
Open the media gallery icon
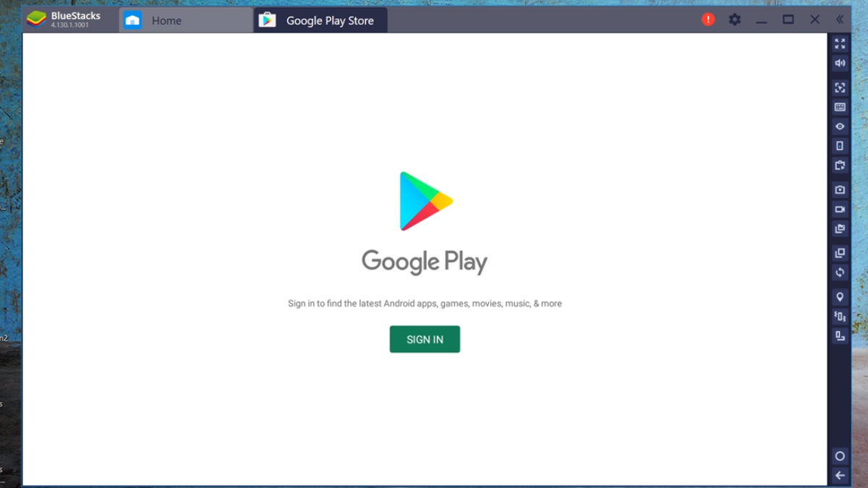point(840,229)
